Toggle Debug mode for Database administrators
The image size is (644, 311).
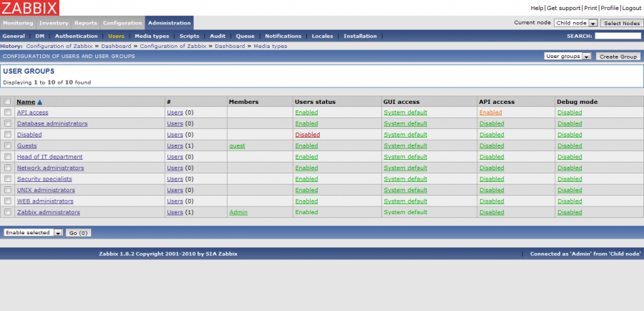click(x=570, y=123)
